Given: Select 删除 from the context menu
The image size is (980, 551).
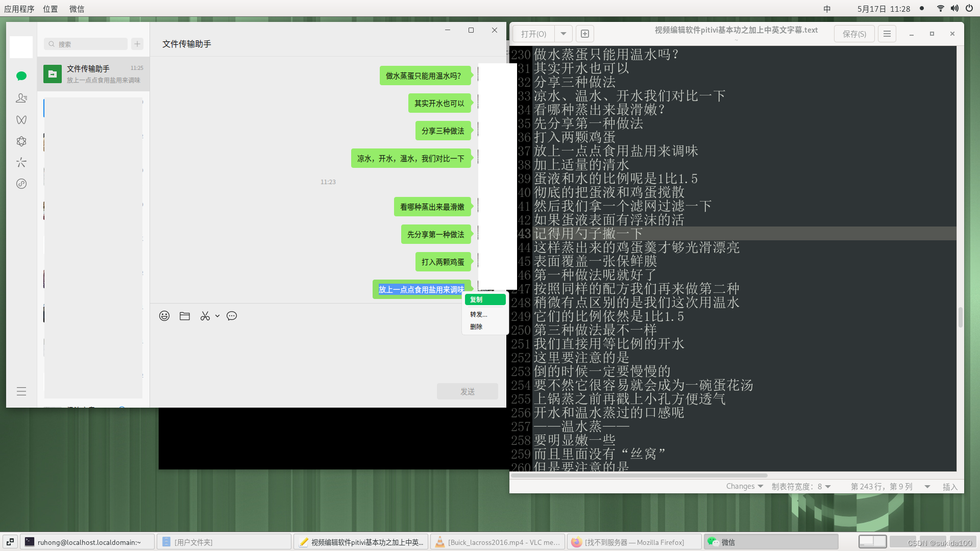Looking at the screenshot, I should click(476, 327).
